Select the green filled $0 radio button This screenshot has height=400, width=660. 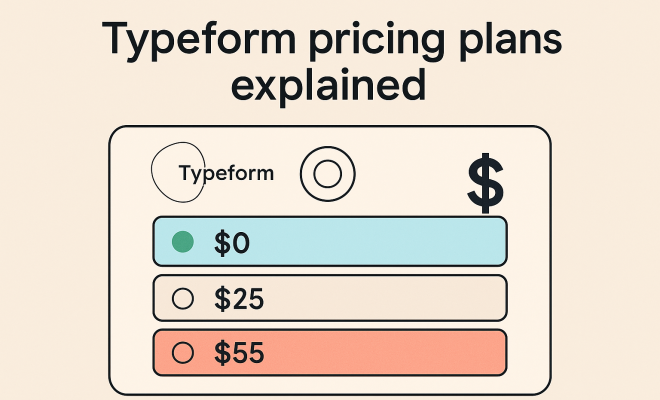[x=183, y=242]
